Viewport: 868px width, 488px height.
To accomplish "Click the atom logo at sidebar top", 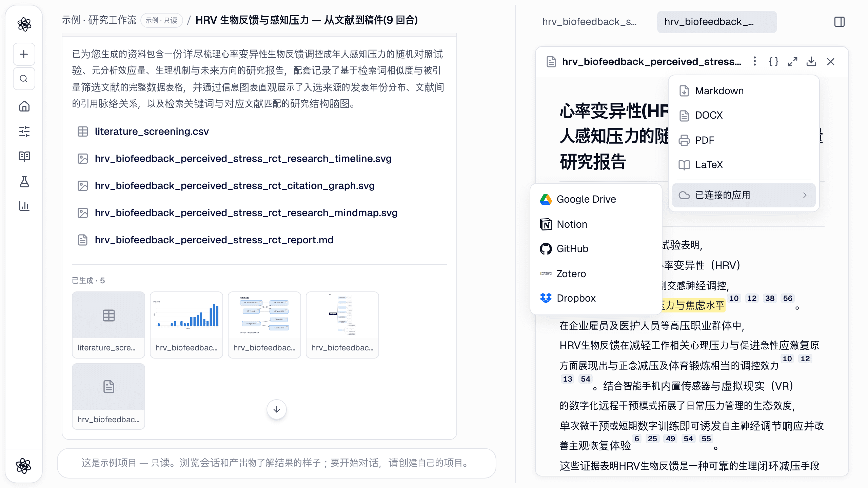I will [x=24, y=24].
